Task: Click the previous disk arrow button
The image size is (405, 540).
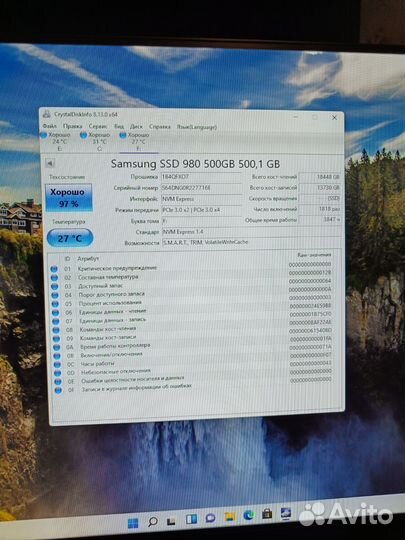Action: click(x=50, y=163)
